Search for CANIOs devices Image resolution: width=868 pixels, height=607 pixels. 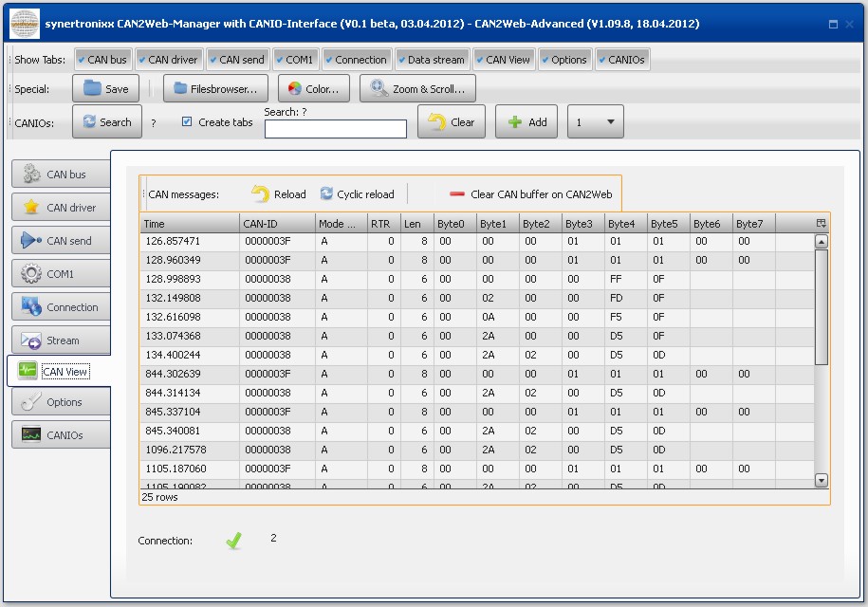point(106,122)
